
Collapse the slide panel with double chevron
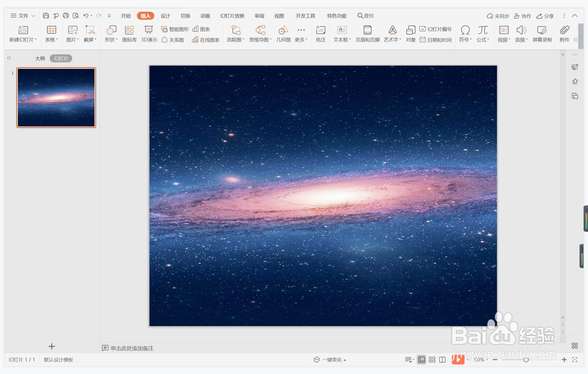click(9, 58)
